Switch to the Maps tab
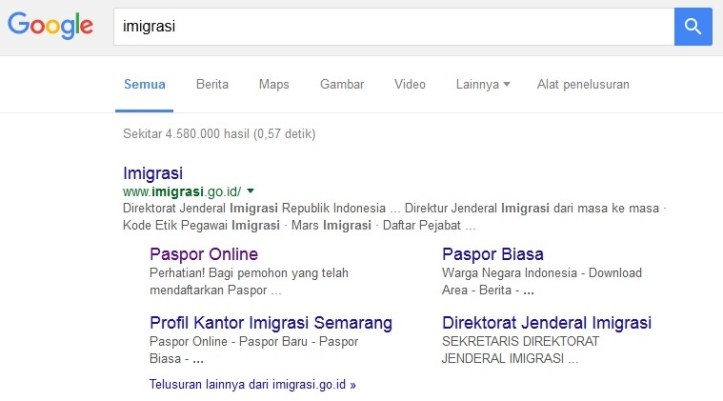Viewport: 723px width, 401px height. click(274, 84)
